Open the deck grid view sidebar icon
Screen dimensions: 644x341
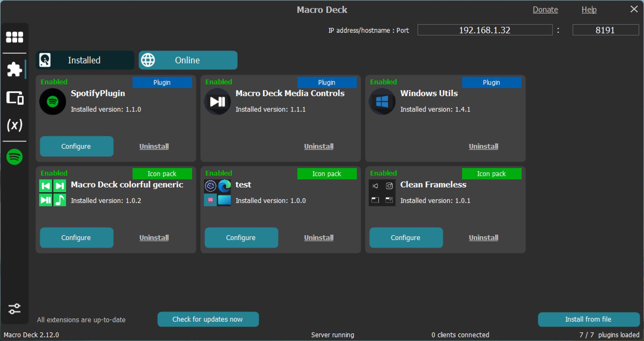tap(14, 37)
